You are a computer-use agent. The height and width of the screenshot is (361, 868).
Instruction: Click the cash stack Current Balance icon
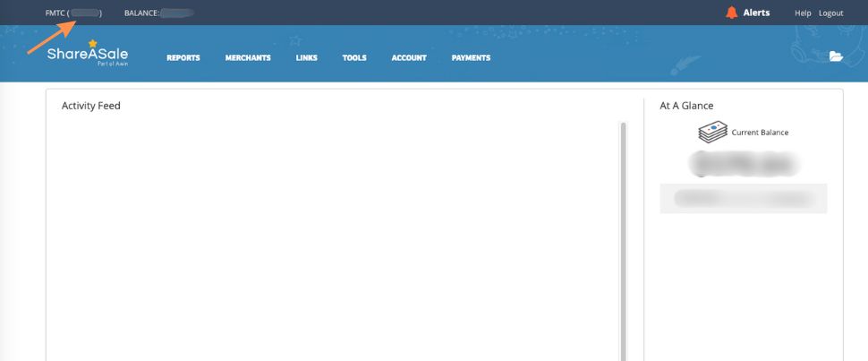pyautogui.click(x=712, y=132)
